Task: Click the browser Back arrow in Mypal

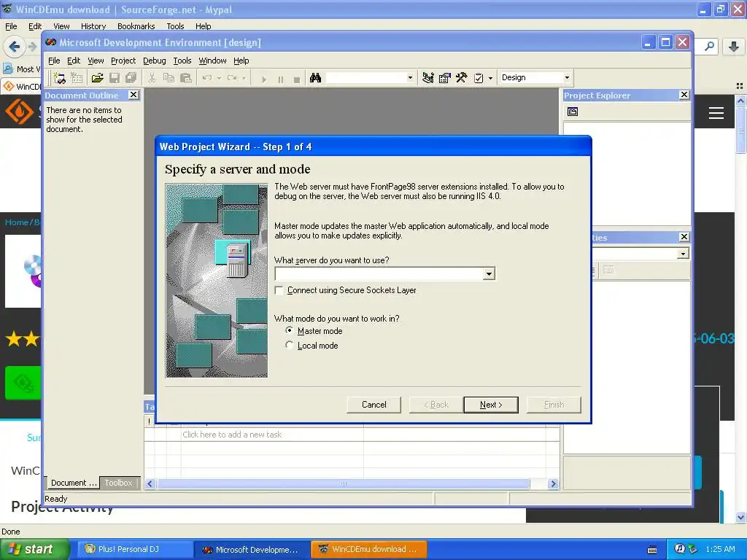Action: (x=14, y=46)
